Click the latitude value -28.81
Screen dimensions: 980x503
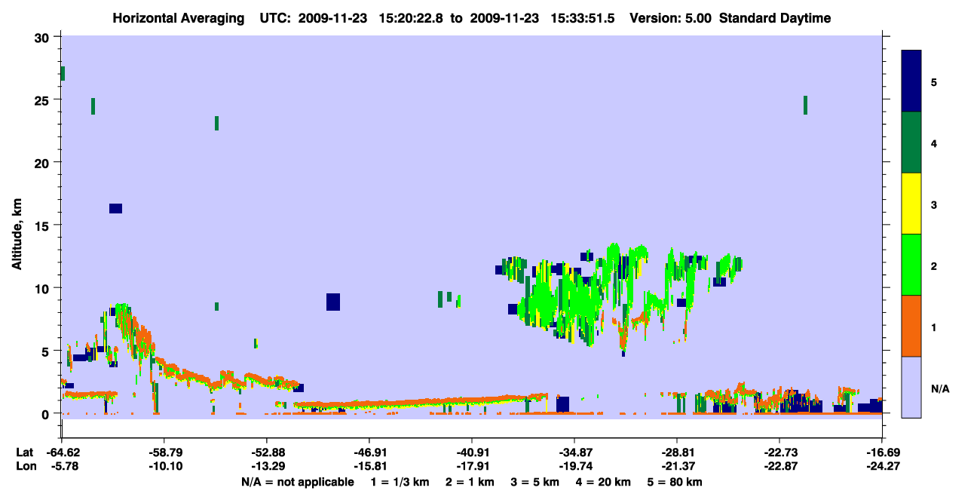tap(677, 452)
